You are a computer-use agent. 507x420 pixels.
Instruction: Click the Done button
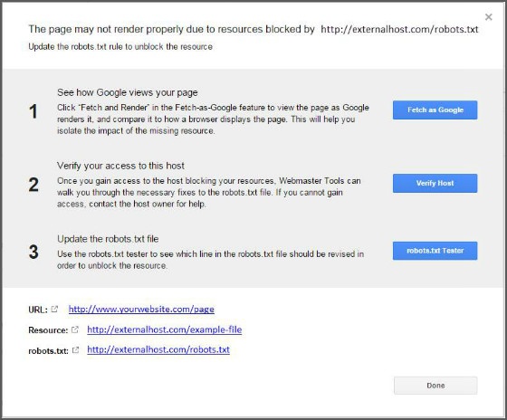[435, 386]
